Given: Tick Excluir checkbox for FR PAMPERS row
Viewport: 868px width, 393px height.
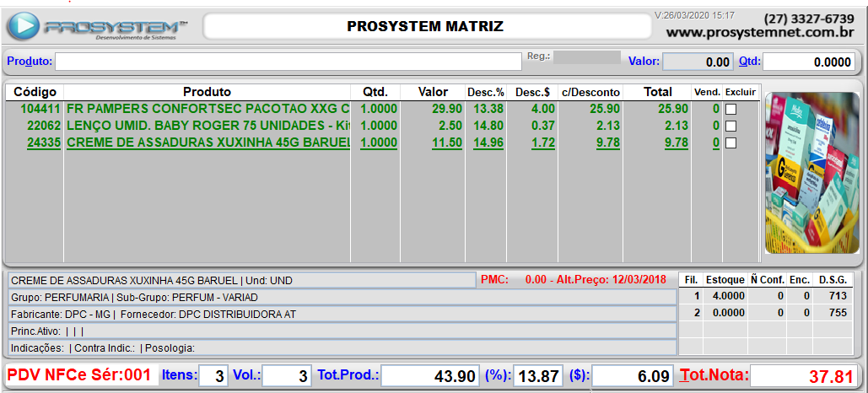Looking at the screenshot, I should tap(731, 109).
